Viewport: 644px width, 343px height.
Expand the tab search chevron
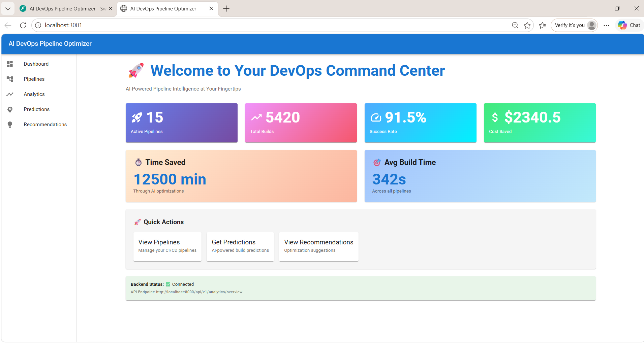coord(8,8)
